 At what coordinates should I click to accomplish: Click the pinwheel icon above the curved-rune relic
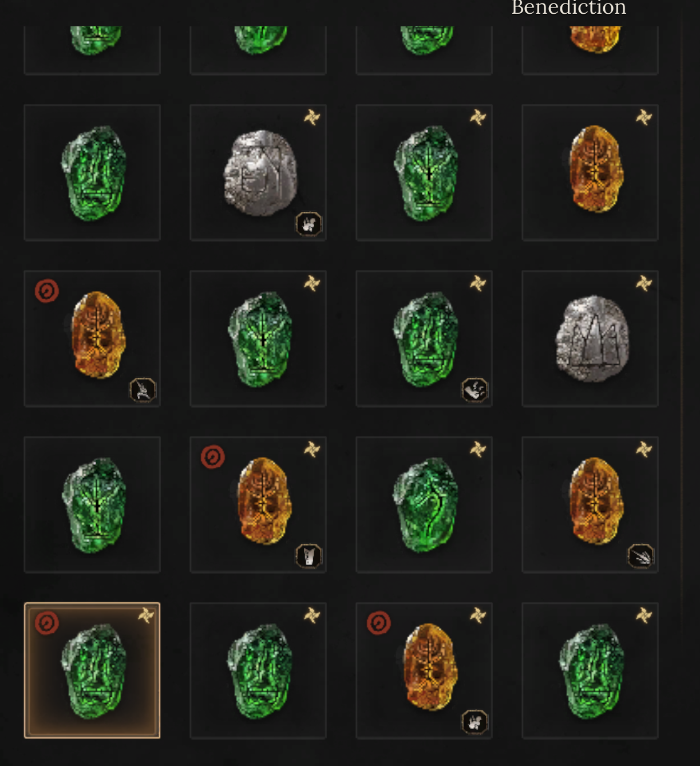pos(478,449)
